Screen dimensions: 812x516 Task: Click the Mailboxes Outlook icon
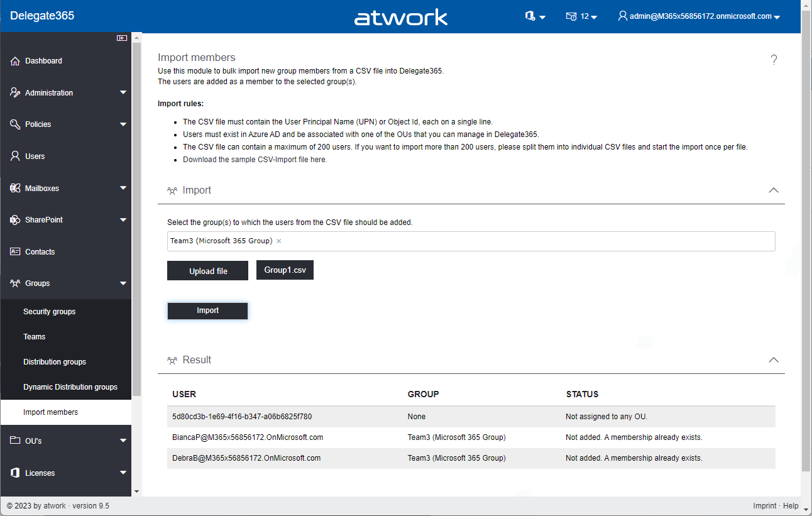click(x=15, y=188)
